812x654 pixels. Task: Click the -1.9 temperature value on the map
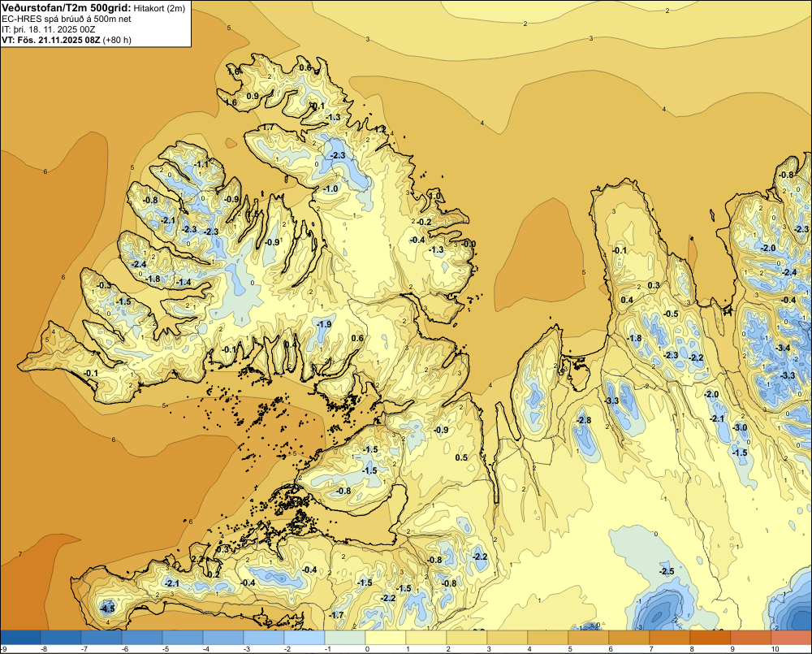324,324
